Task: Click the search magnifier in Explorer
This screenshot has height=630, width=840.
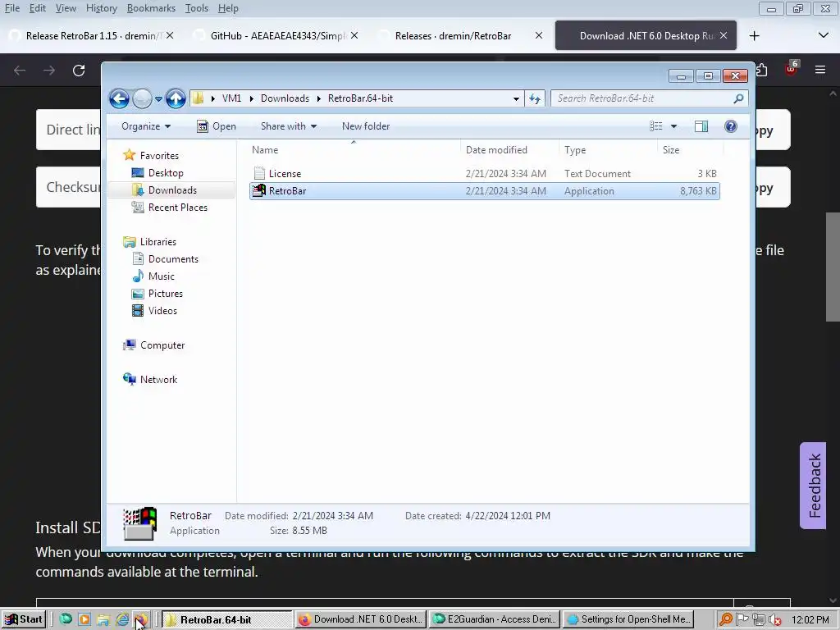Action: pos(738,98)
